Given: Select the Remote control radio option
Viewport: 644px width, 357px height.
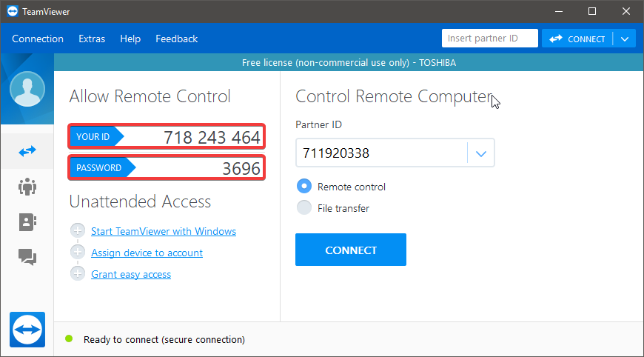Looking at the screenshot, I should coord(304,186).
